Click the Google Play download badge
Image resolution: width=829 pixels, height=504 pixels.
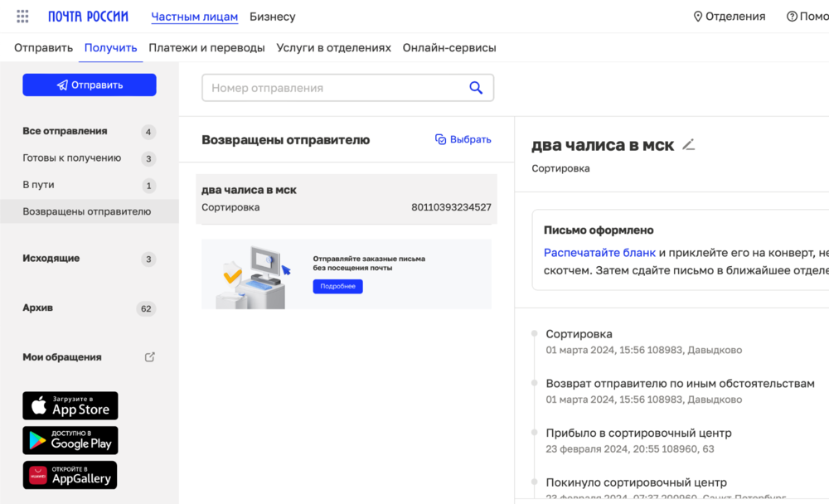point(70,440)
